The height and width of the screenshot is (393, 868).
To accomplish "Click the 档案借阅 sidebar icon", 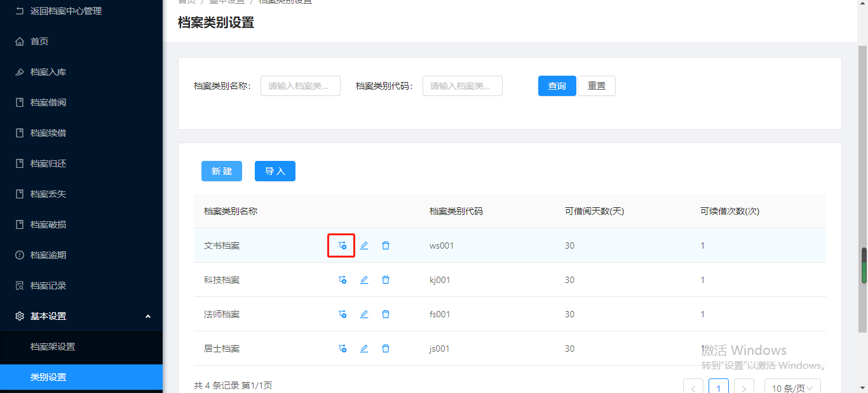I will point(20,102).
